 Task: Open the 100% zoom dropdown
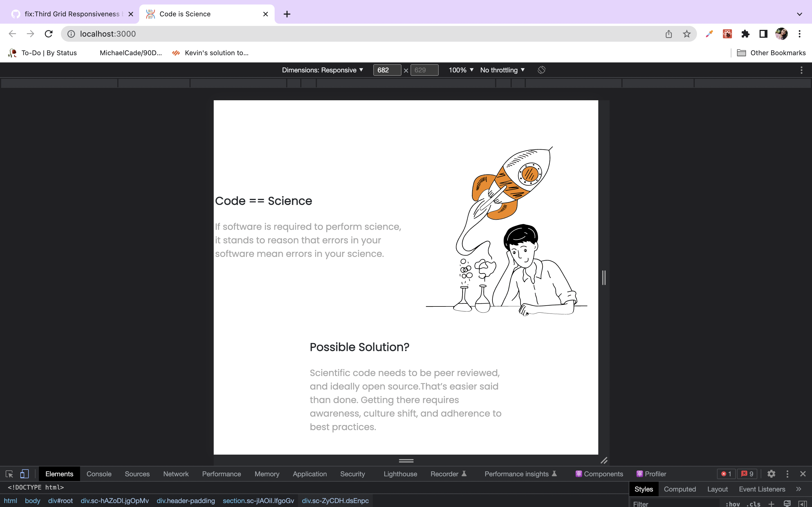pyautogui.click(x=461, y=70)
